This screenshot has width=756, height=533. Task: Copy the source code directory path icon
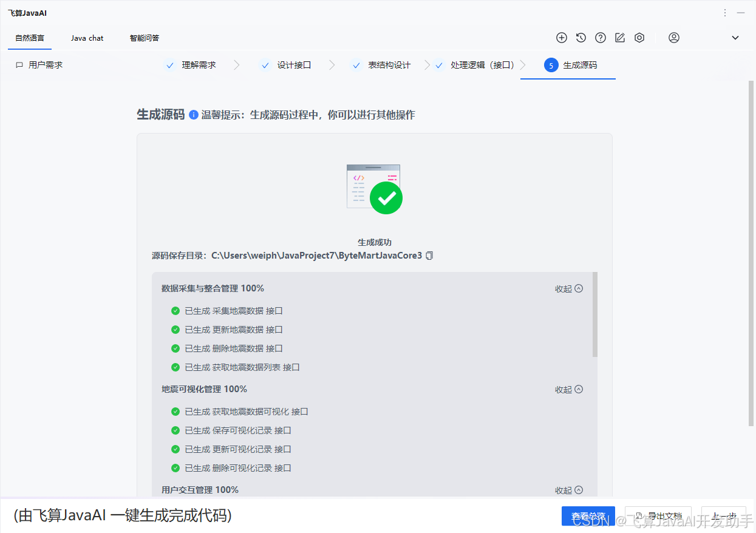[429, 256]
